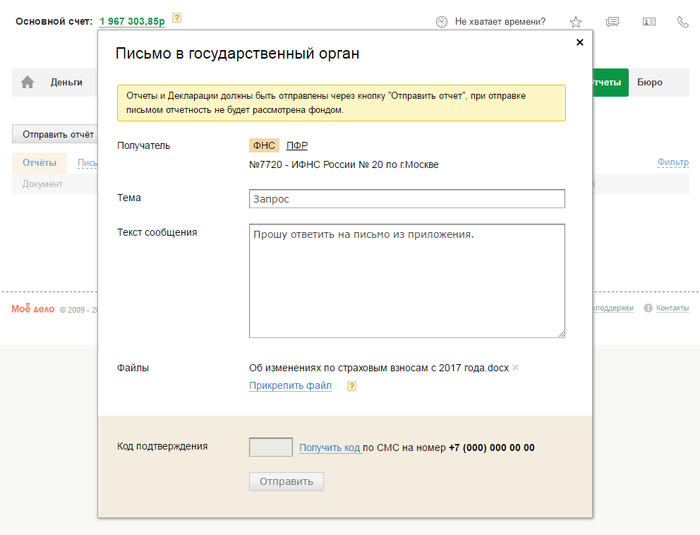Remove the attached docx file

[x=516, y=368]
